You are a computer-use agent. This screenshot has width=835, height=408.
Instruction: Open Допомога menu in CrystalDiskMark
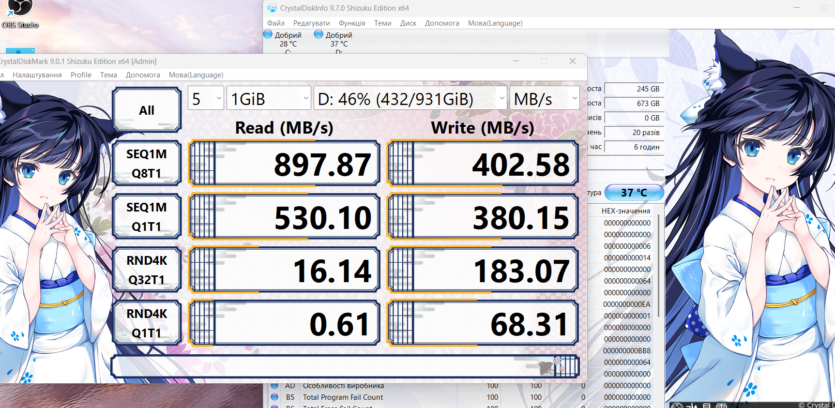click(x=143, y=75)
